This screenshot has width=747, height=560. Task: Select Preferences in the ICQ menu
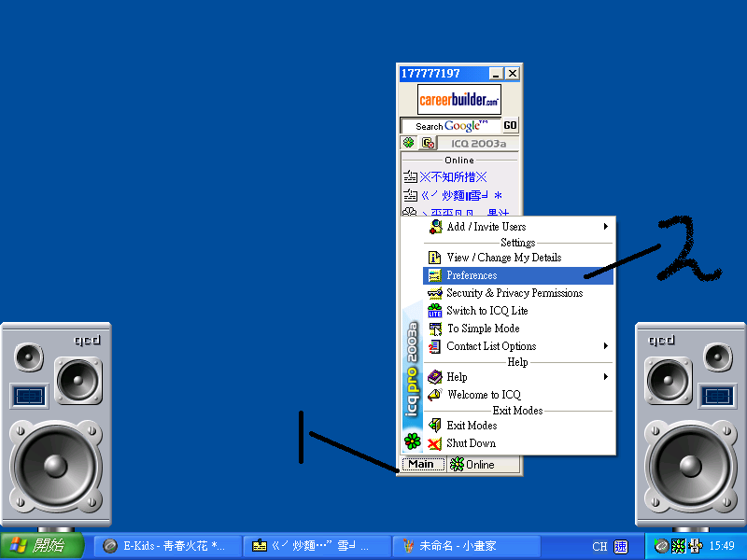point(518,275)
